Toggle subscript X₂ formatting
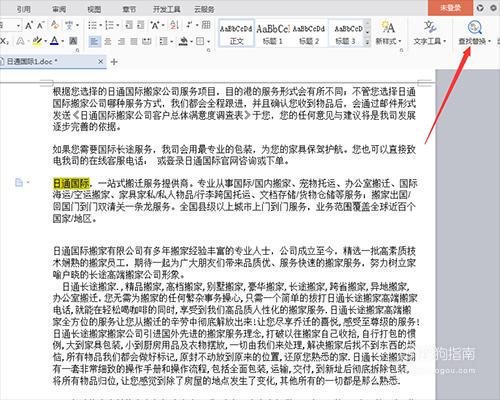The width and height of the screenshot is (500, 400). [4, 41]
